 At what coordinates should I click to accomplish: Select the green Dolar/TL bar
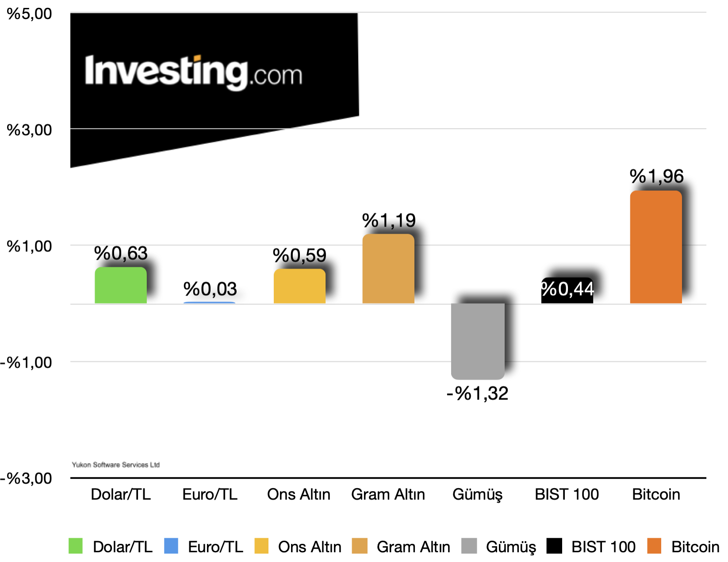pyautogui.click(x=121, y=285)
